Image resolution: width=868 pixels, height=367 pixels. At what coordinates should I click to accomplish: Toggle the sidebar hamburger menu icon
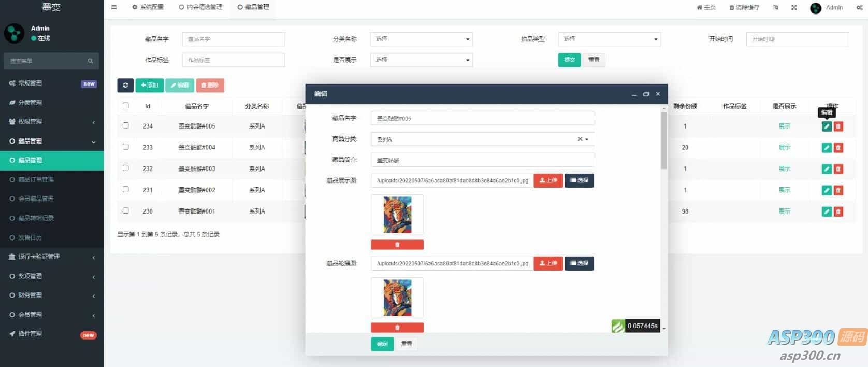pyautogui.click(x=114, y=7)
